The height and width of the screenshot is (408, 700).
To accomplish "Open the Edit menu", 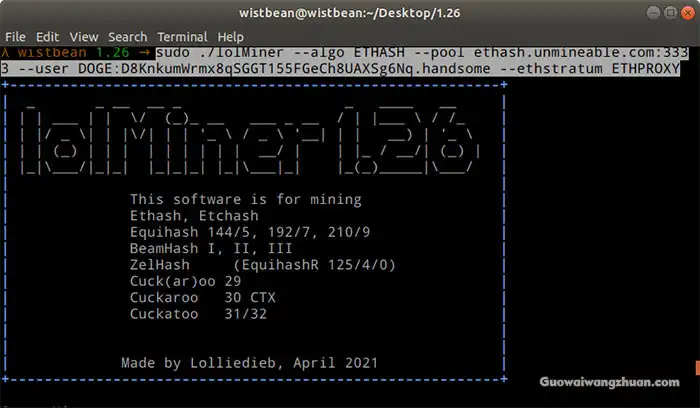I will [47, 37].
